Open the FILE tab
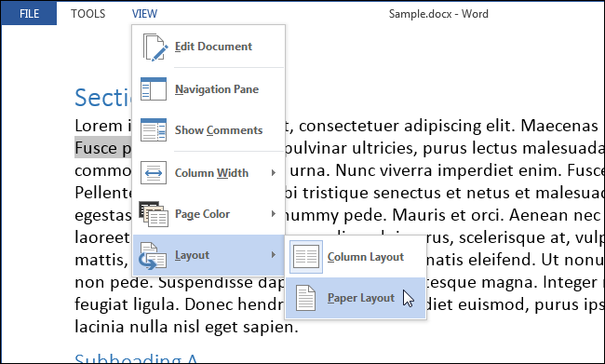The image size is (605, 364). tap(29, 14)
